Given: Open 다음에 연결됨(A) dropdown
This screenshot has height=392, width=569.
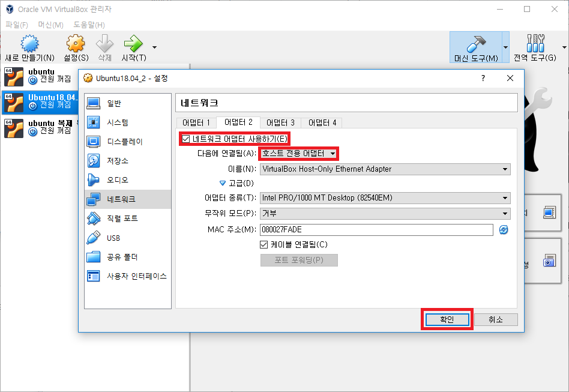Looking at the screenshot, I should click(x=298, y=154).
